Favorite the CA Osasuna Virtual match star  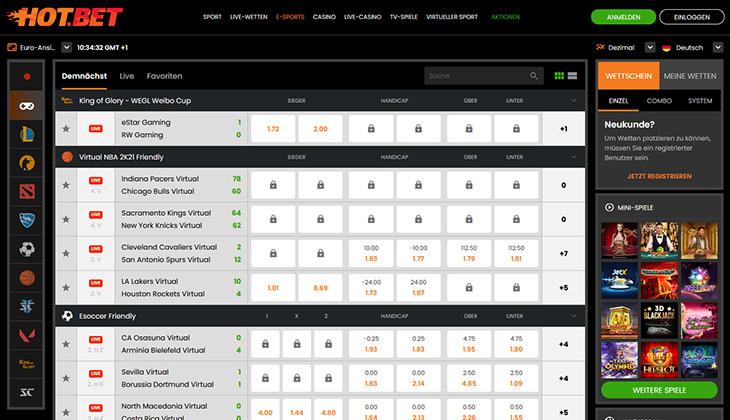(66, 344)
